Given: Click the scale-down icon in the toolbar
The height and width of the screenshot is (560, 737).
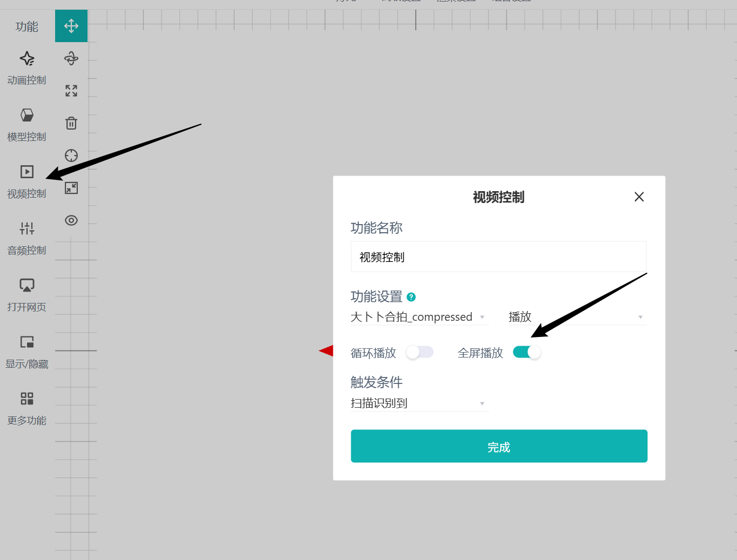Looking at the screenshot, I should [71, 188].
